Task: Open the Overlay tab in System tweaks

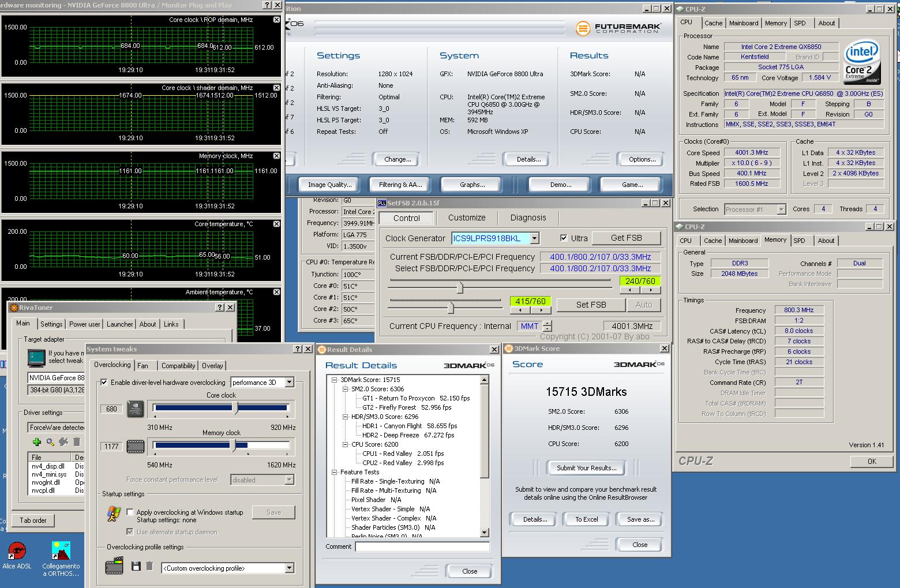Action: click(x=212, y=365)
